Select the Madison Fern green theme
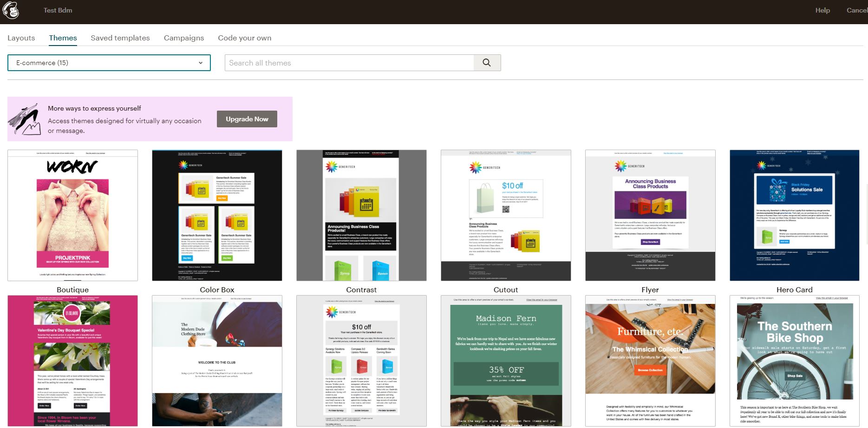Screen dimensions: 868x428 [506, 361]
